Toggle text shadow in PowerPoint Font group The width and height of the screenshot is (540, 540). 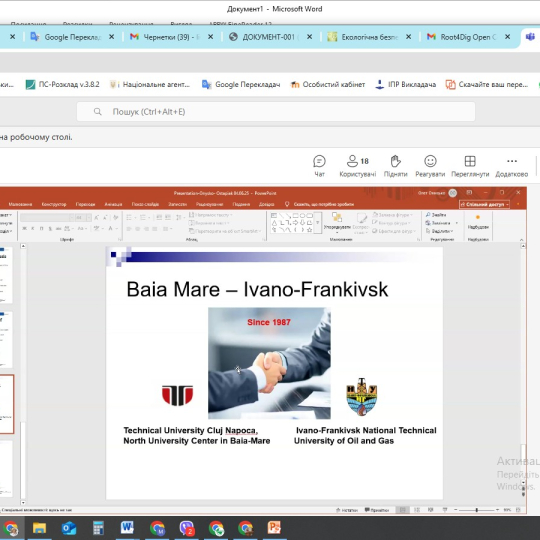(50, 229)
